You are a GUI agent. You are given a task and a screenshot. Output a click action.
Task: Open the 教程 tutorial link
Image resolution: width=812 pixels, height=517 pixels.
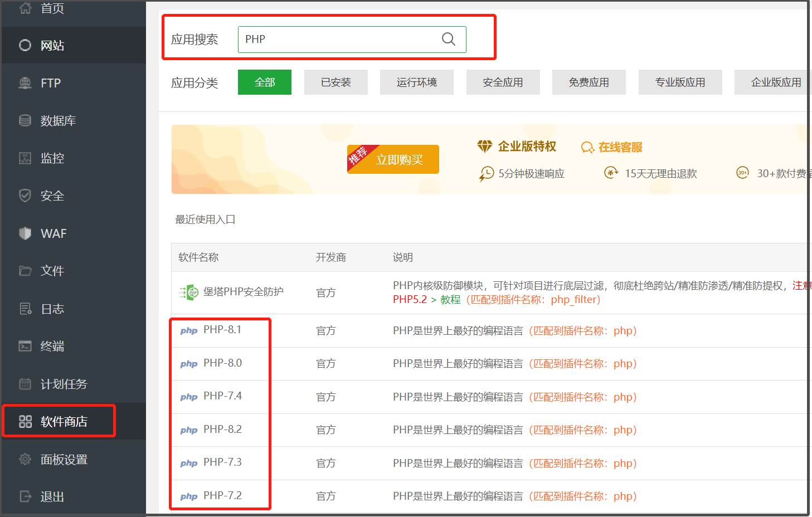click(x=450, y=300)
